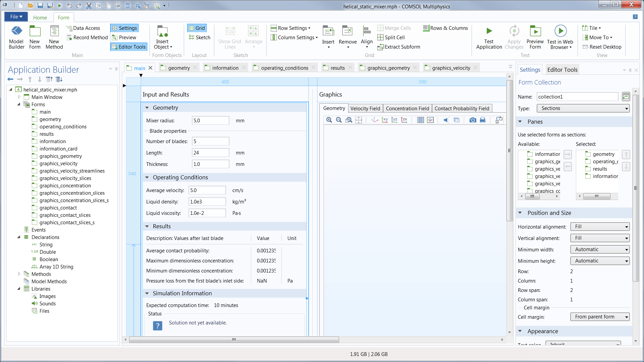
Task: Create a New Form
Action: point(35,37)
